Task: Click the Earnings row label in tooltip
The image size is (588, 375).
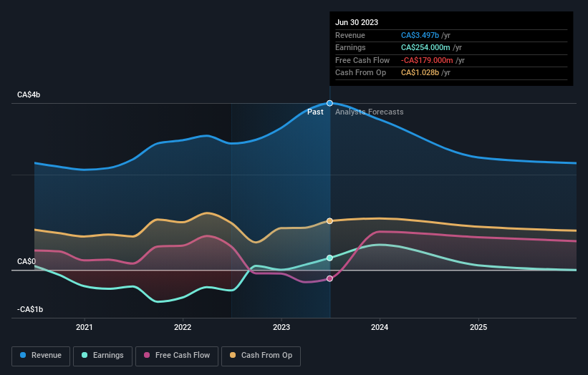Action: tap(350, 47)
